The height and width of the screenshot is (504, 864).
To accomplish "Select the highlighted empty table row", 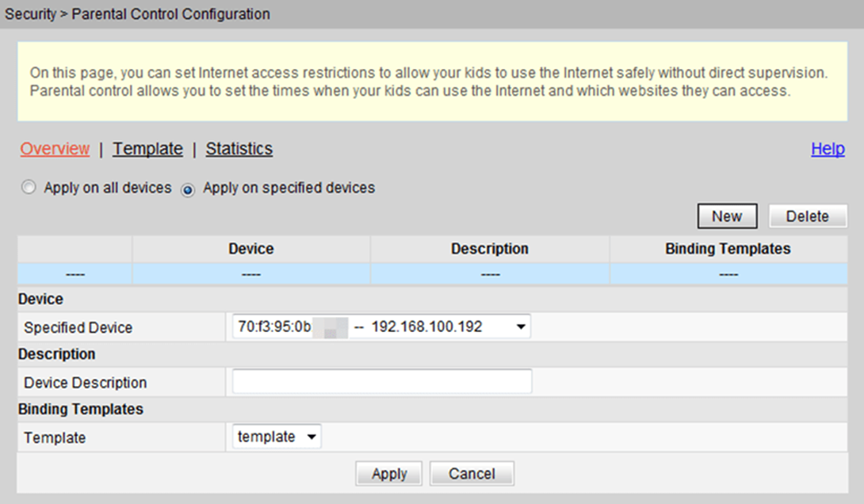I will 433,273.
